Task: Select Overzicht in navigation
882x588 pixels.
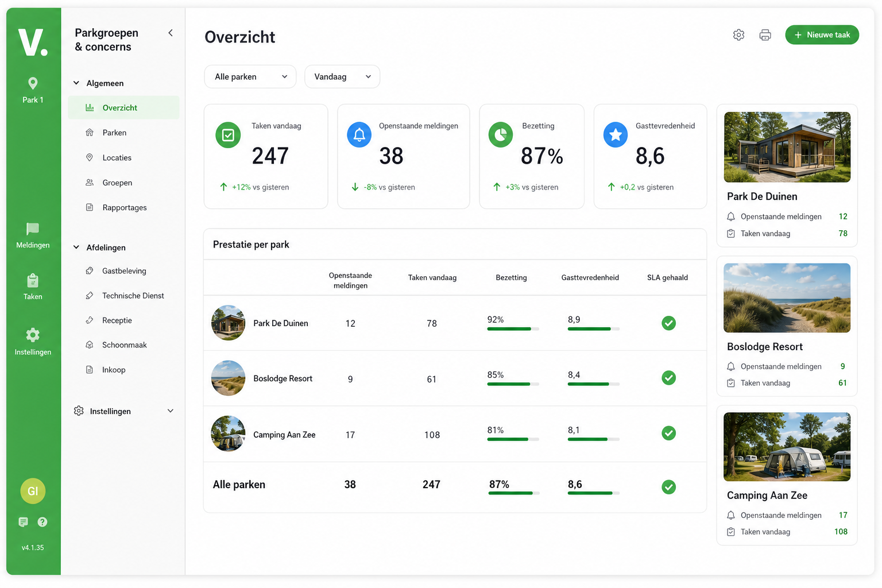Action: (x=123, y=108)
